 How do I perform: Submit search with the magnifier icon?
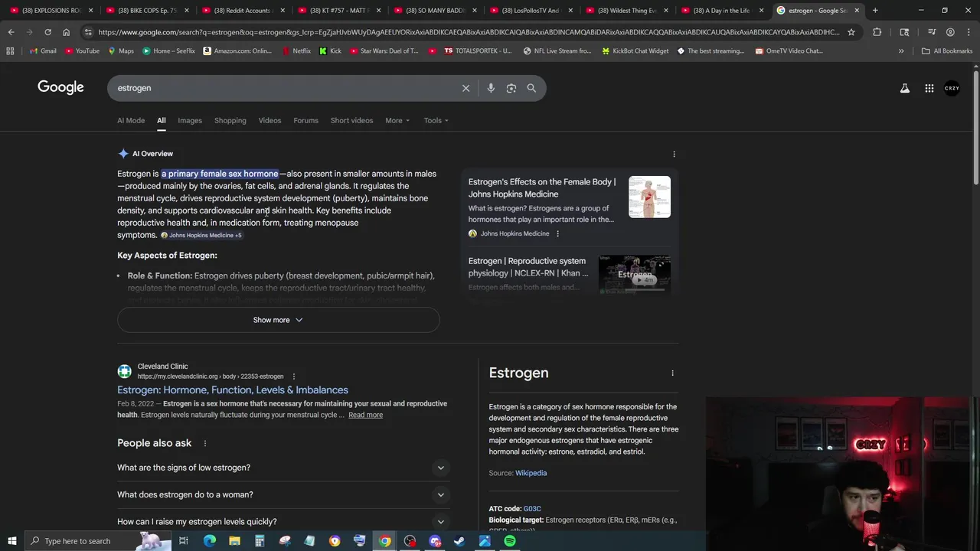[531, 88]
